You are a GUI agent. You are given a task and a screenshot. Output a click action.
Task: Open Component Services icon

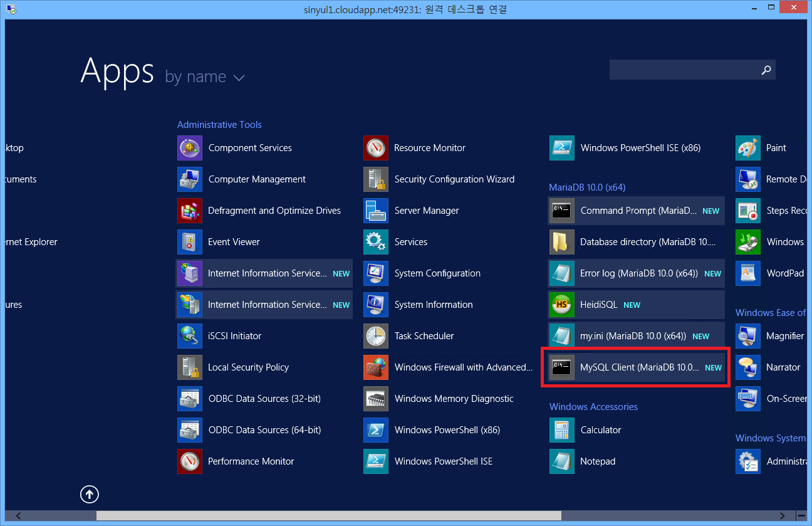(x=190, y=148)
